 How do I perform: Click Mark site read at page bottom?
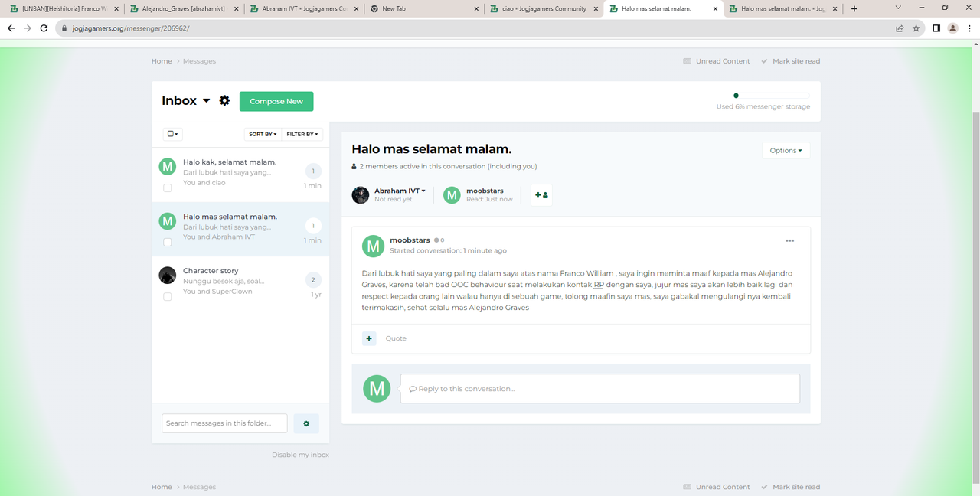pyautogui.click(x=790, y=487)
